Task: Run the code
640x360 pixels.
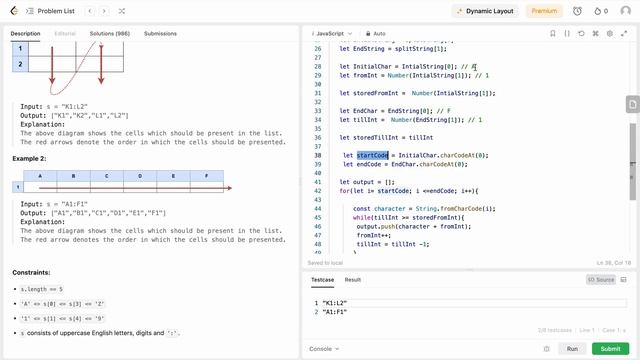Action: tap(572, 349)
